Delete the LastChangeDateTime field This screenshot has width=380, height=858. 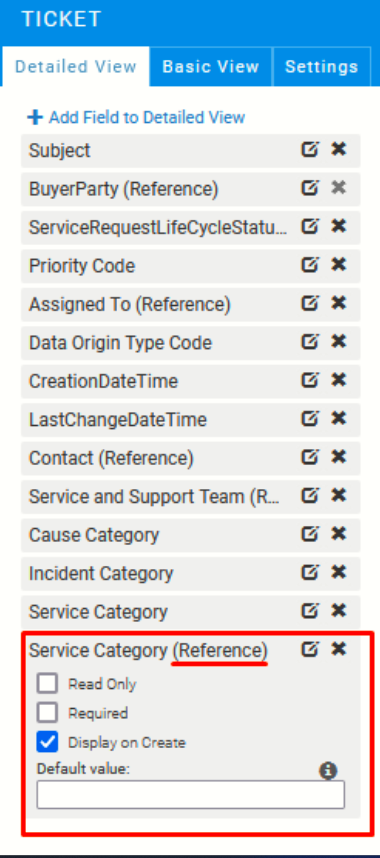click(339, 418)
